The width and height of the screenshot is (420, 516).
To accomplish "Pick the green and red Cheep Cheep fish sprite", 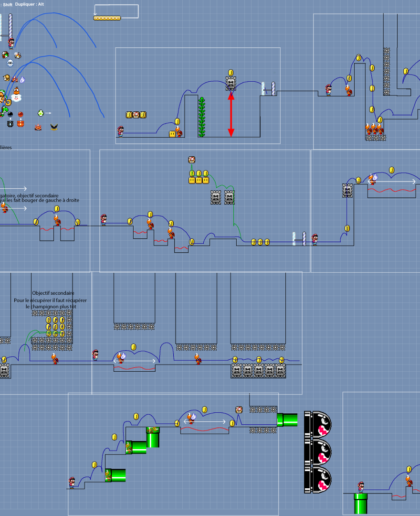I will pyautogui.click(x=5, y=54).
